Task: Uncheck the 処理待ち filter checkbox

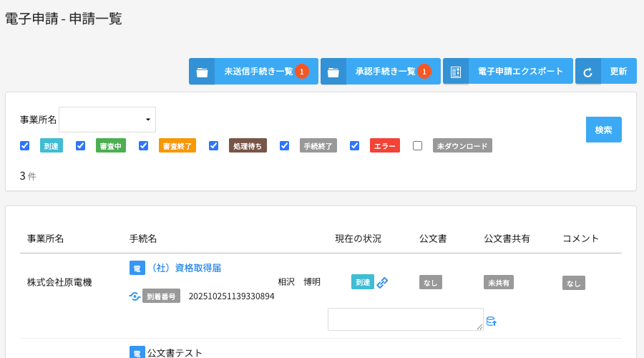Action: tap(213, 145)
